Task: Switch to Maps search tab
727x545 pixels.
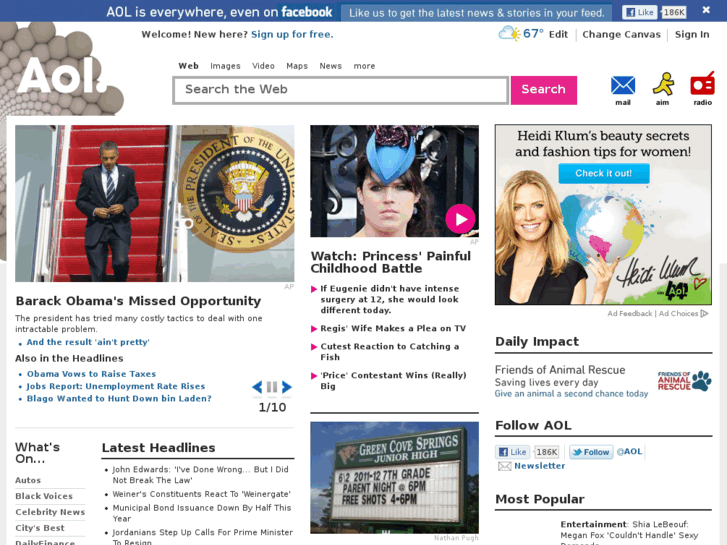Action: (297, 66)
